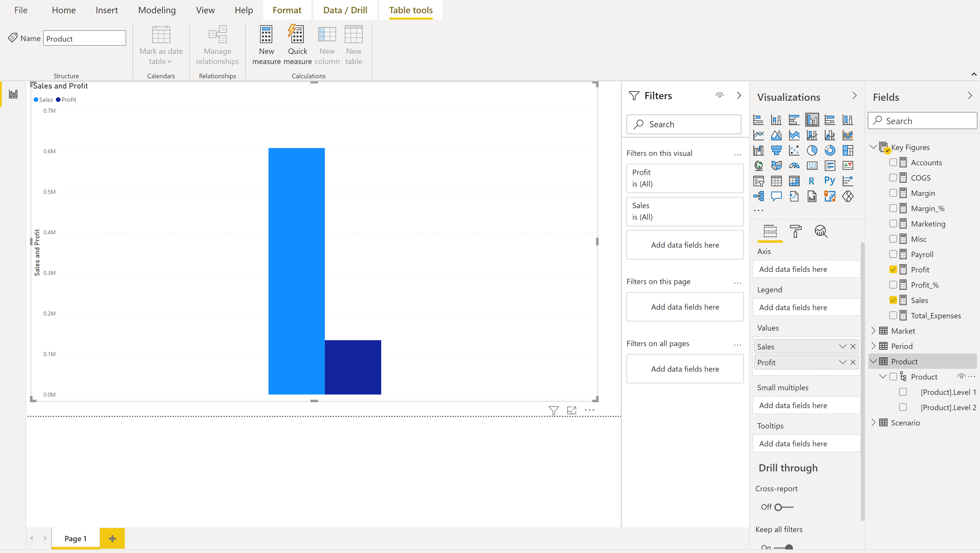Toggle the Cross-report switch on

pos(784,507)
